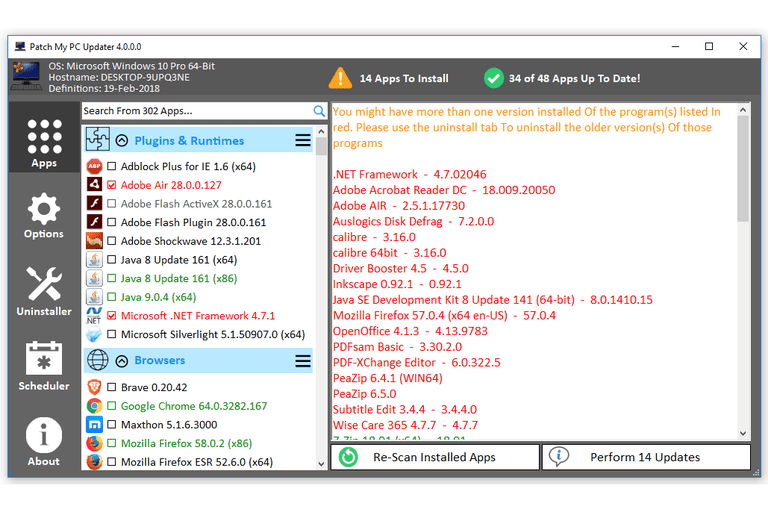768x512 pixels.
Task: Check the Brave 0.20.42 checkbox
Action: click(x=112, y=387)
